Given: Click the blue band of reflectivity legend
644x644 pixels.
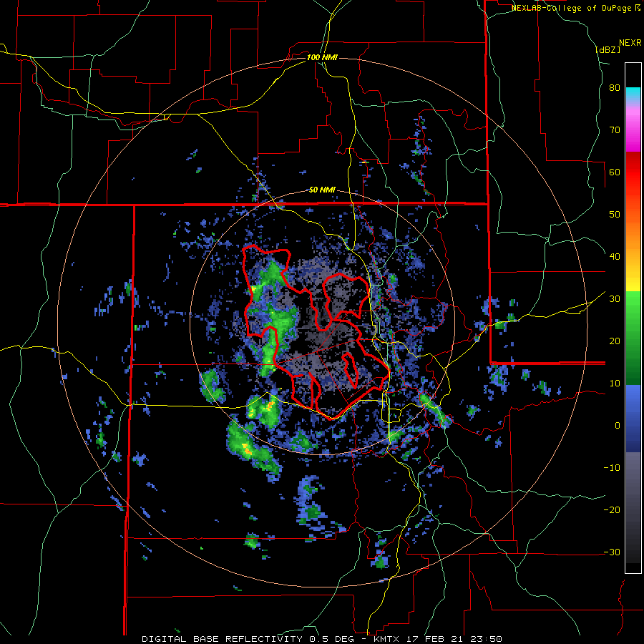Looking at the screenshot, I should tap(633, 419).
